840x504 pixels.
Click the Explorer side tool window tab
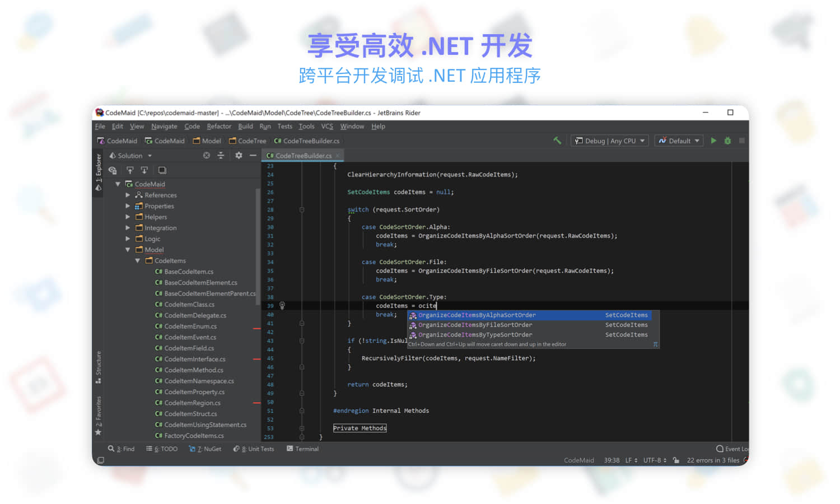pos(99,172)
